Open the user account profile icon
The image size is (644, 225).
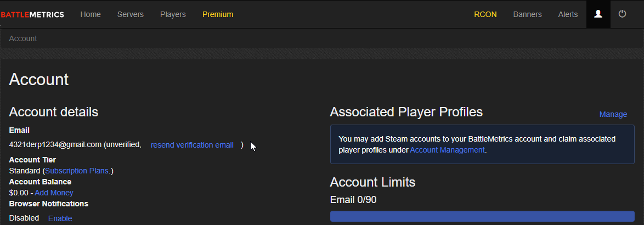point(598,14)
